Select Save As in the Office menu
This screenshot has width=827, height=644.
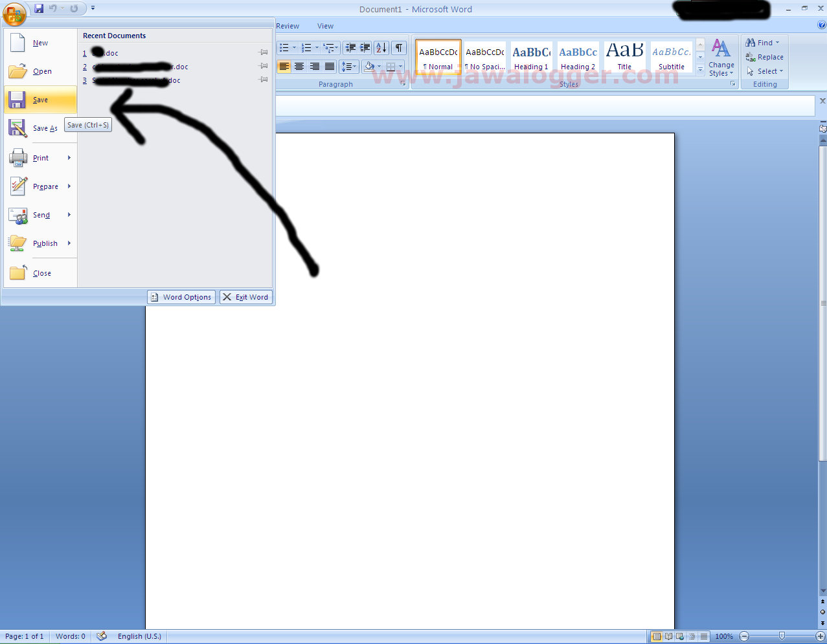click(x=41, y=128)
